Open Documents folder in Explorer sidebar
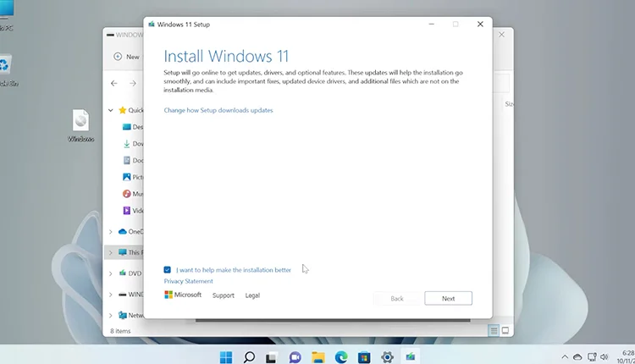This screenshot has height=364, width=635. click(x=132, y=160)
